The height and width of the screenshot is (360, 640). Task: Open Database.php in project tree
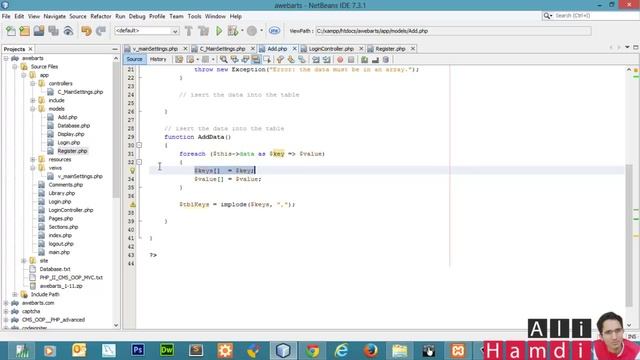pos(73,126)
